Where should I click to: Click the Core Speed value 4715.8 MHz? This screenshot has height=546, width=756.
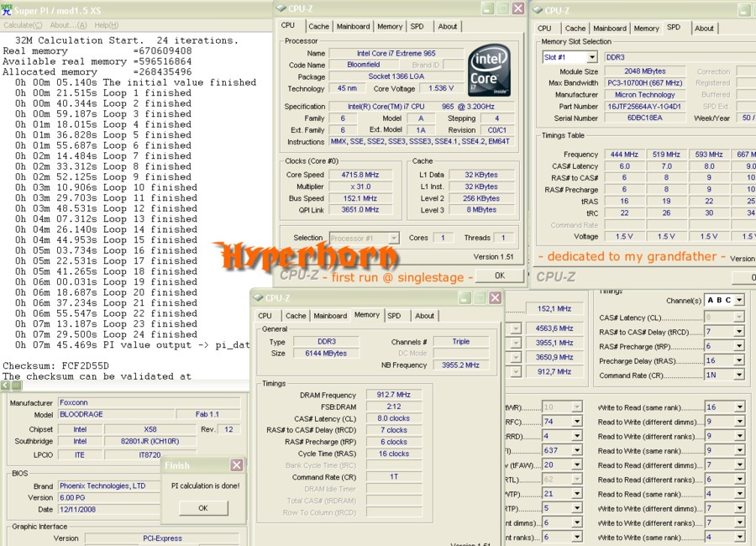click(x=360, y=175)
